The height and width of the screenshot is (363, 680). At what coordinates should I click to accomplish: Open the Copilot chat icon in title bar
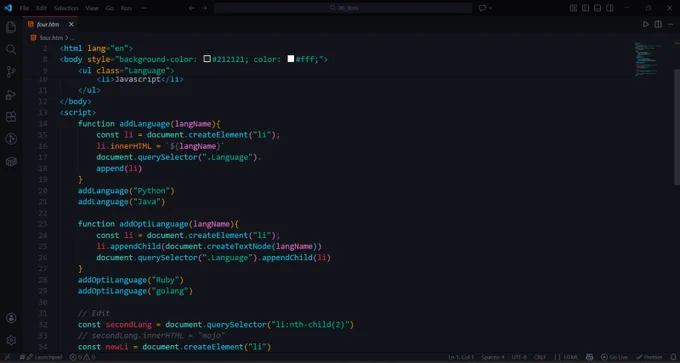pyautogui.click(x=482, y=8)
